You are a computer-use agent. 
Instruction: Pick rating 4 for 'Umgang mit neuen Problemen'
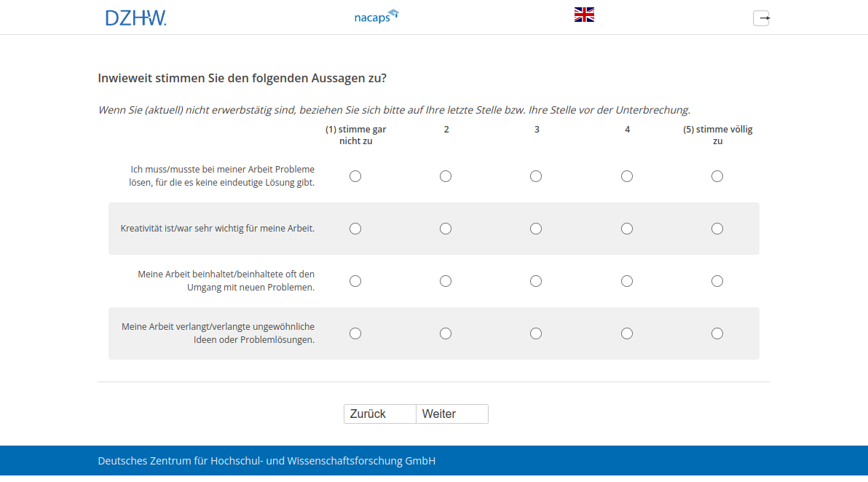click(627, 281)
